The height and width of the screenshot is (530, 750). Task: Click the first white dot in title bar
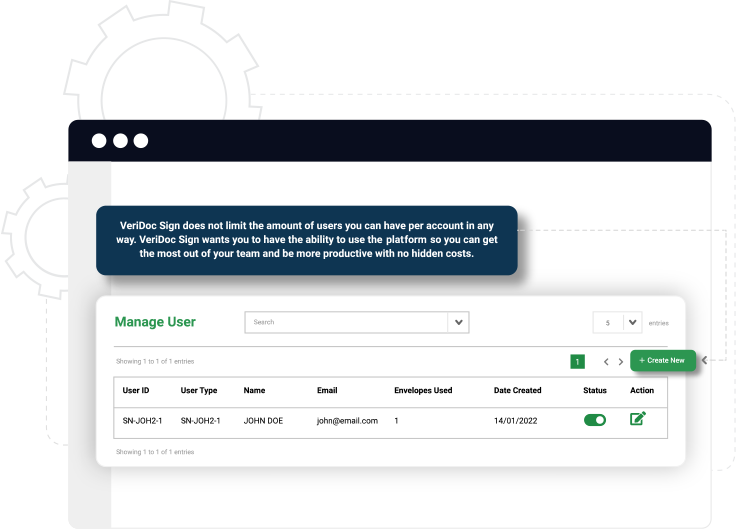(99, 141)
